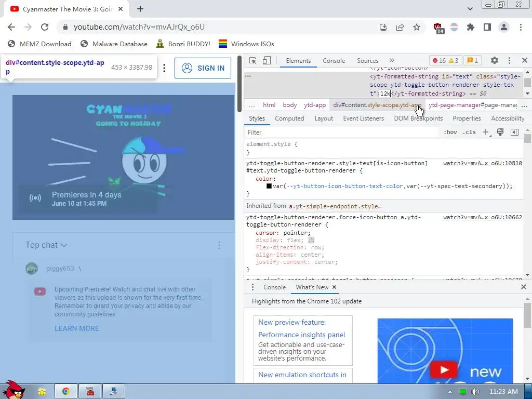Select the inspect element picker tool

(253, 60)
